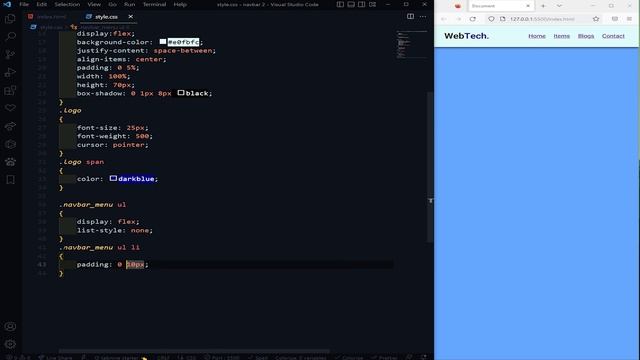Click the WebTech. logo
Screen dimensions: 640x360
(x=466, y=36)
